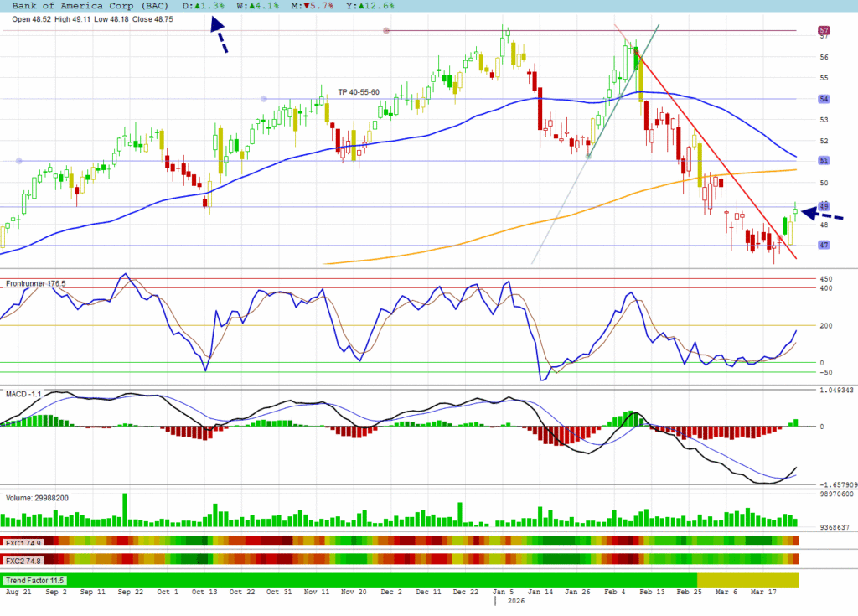Click the circle handle on the 57 line
Image resolution: width=858 pixels, height=616 pixels.
pos(386,31)
